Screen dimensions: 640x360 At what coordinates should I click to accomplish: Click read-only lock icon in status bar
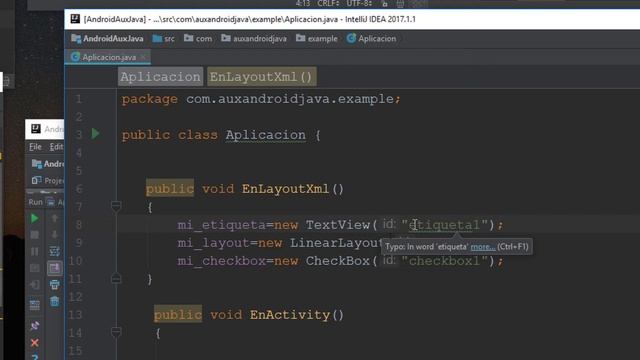[x=384, y=4]
